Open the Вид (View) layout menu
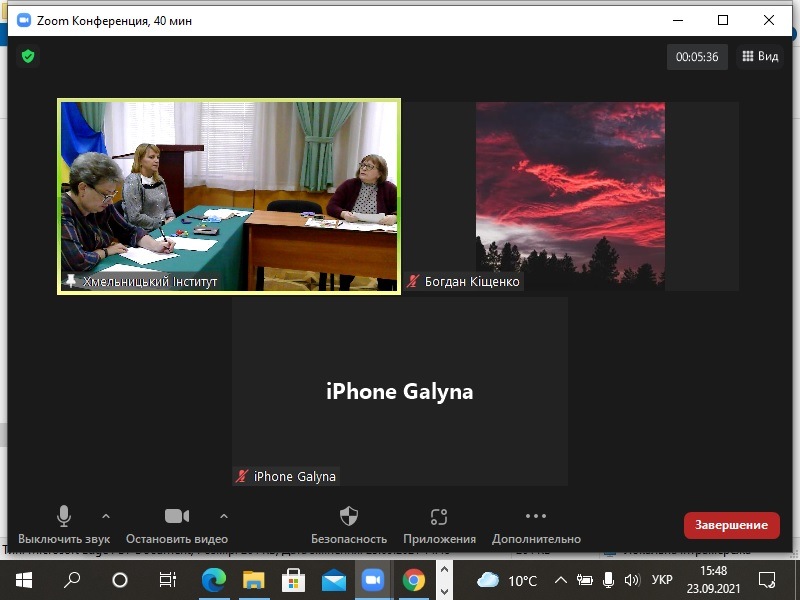This screenshot has height=600, width=800. (760, 57)
